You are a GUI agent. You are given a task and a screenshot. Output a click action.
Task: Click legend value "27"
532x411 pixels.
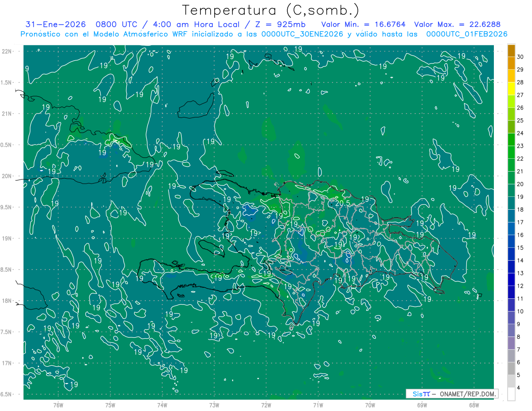[x=520, y=95]
